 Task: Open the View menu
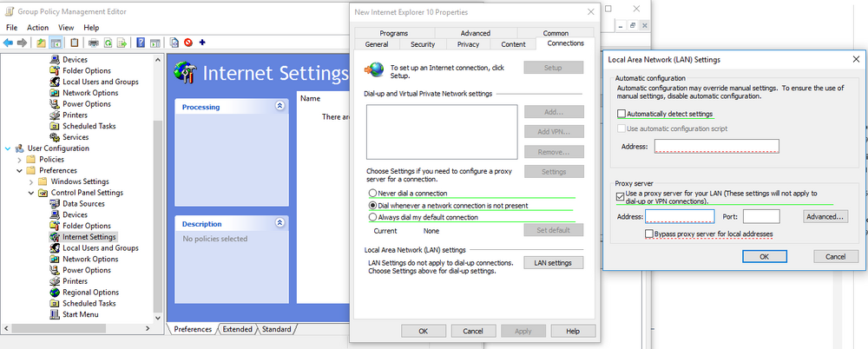66,28
